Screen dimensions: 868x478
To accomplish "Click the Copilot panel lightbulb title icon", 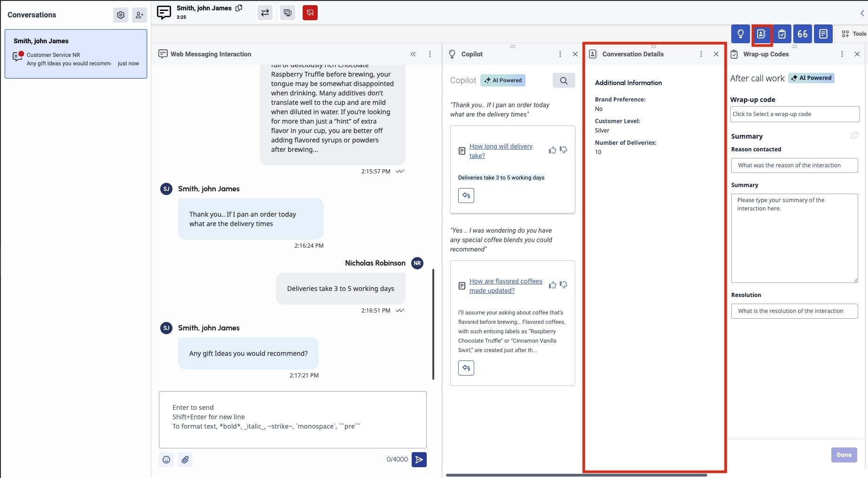I will tap(452, 54).
